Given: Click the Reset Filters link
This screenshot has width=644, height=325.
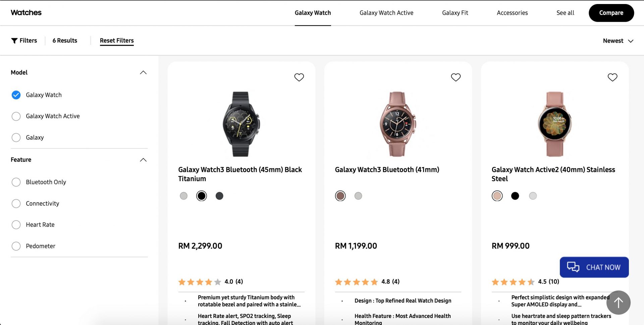Looking at the screenshot, I should pos(117,41).
